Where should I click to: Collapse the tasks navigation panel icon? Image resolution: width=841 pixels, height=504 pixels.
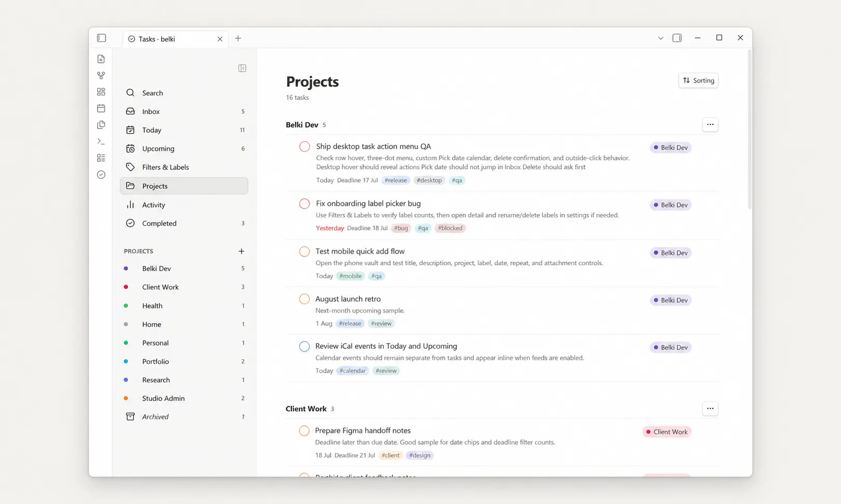click(x=242, y=69)
